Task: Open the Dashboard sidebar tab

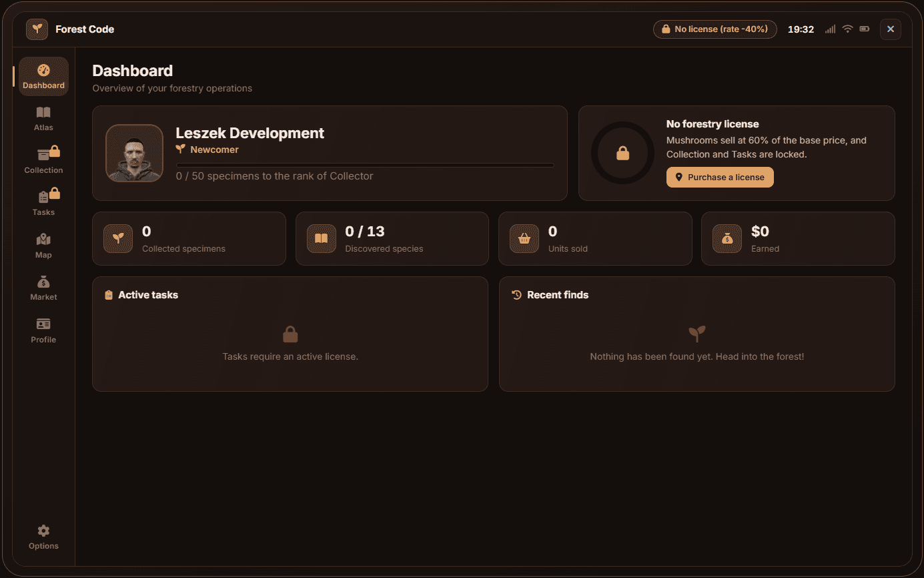Action: pos(43,76)
